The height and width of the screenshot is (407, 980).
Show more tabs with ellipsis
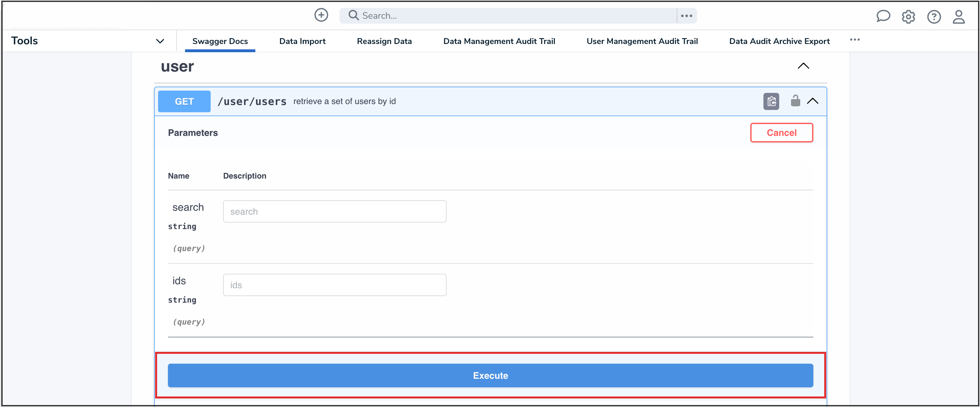point(854,40)
